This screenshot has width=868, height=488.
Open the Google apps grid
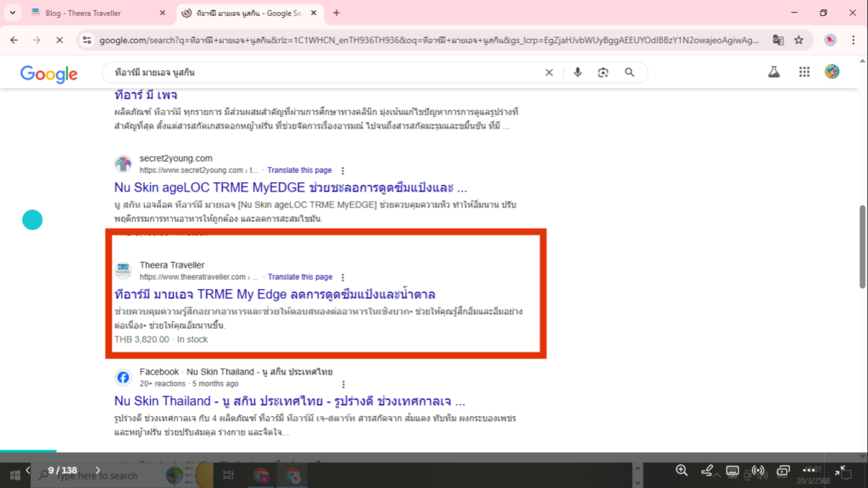[x=804, y=72]
